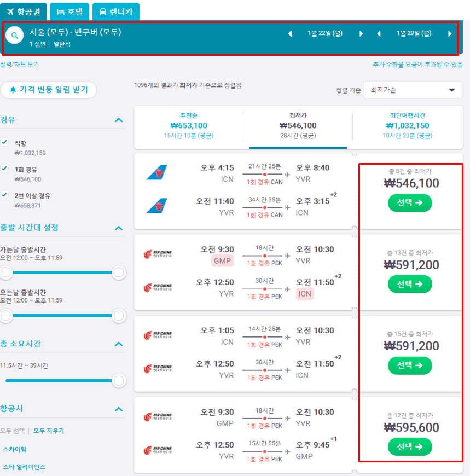Collapse the 경유 filter section
This screenshot has width=470, height=476.
point(119,120)
